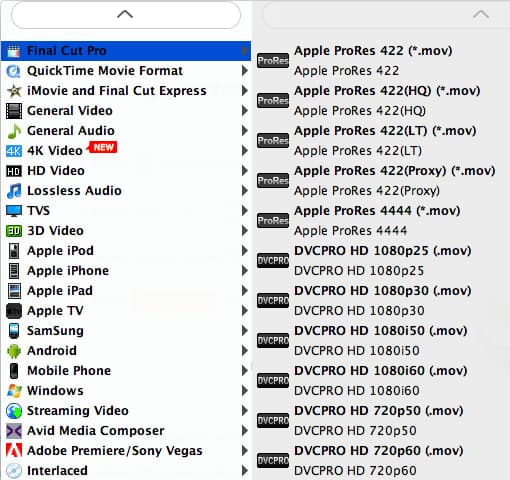Click the Avid Media Composer icon
The image size is (510, 480).
click(x=14, y=431)
